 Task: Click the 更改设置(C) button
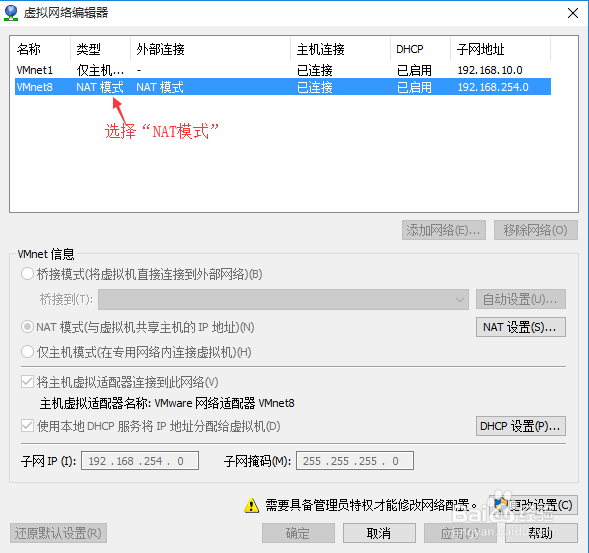[533, 505]
